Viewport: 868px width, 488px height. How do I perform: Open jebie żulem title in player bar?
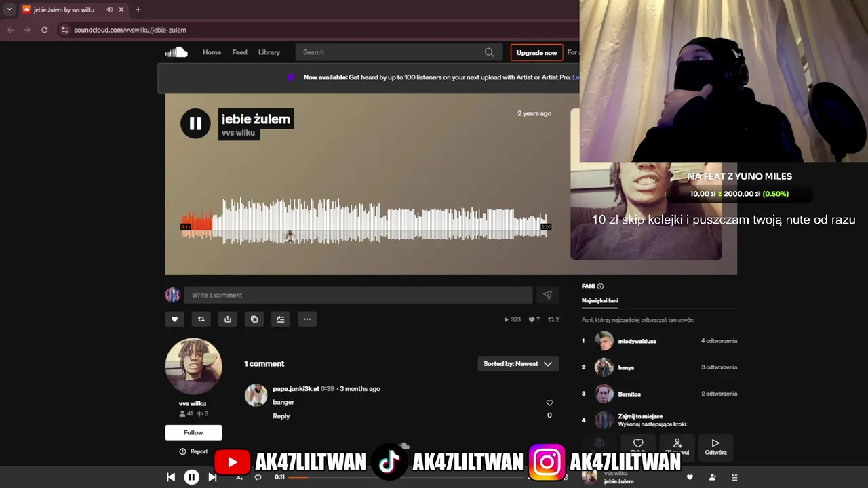[x=618, y=481]
